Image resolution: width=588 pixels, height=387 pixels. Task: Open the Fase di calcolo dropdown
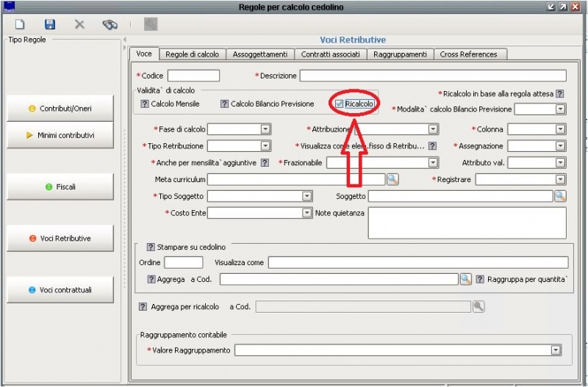(x=265, y=129)
